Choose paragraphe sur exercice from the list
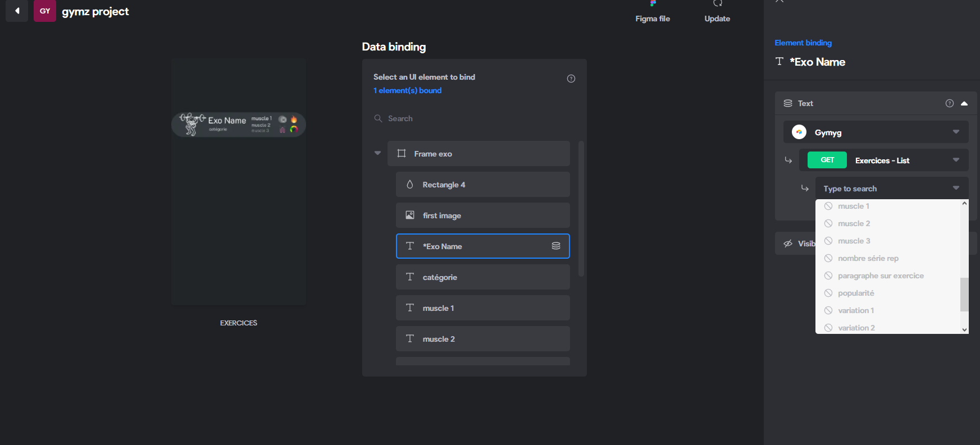This screenshot has width=980, height=445. coord(888,276)
